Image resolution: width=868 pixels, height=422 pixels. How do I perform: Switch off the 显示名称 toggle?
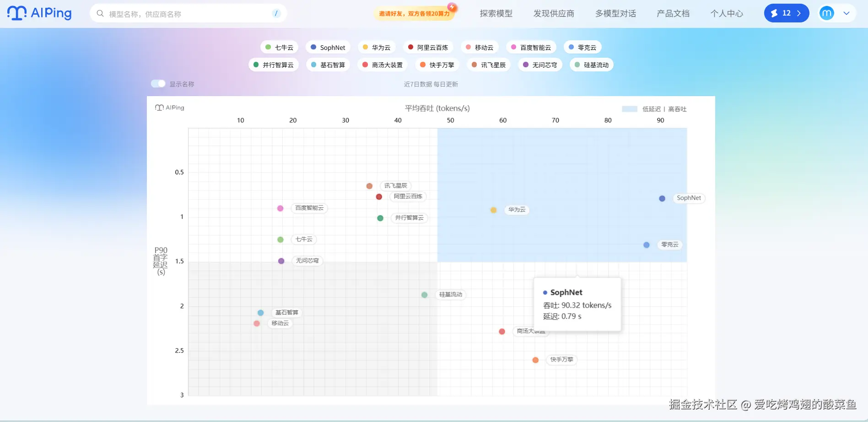[x=158, y=84]
